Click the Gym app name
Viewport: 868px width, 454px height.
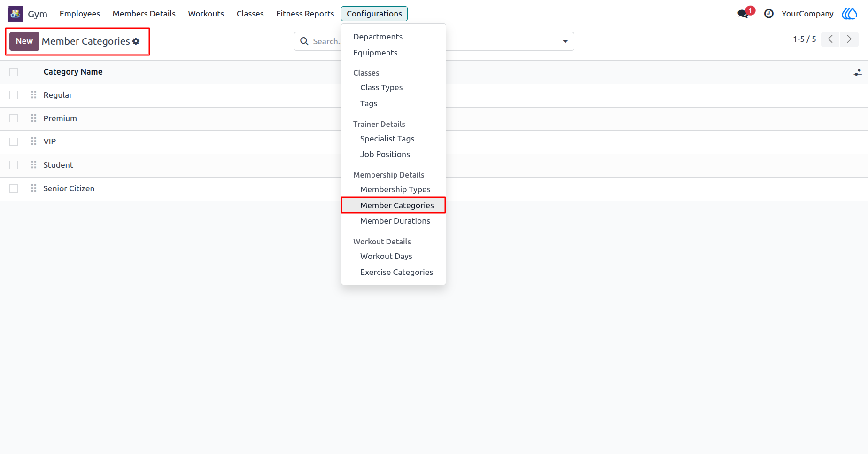tap(38, 14)
